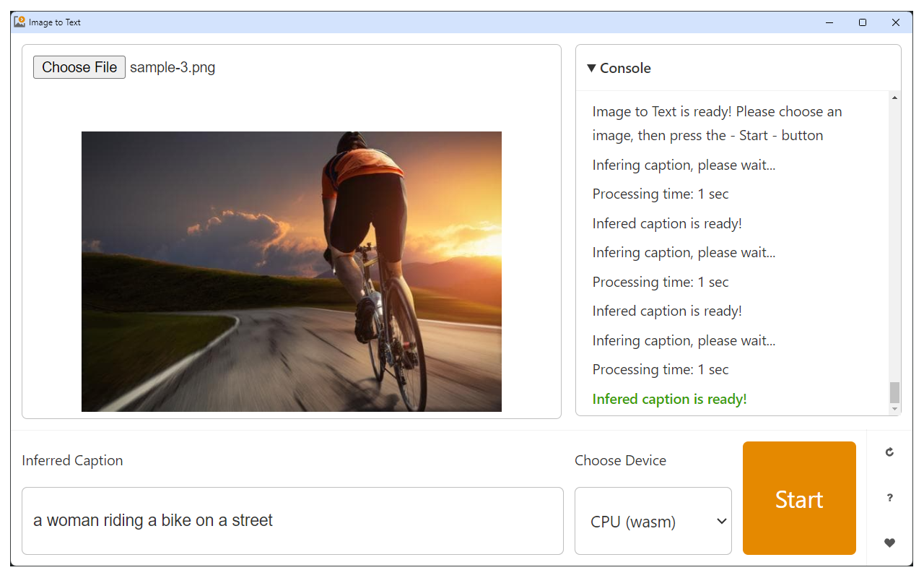Click the console scroll down arrow

(895, 409)
